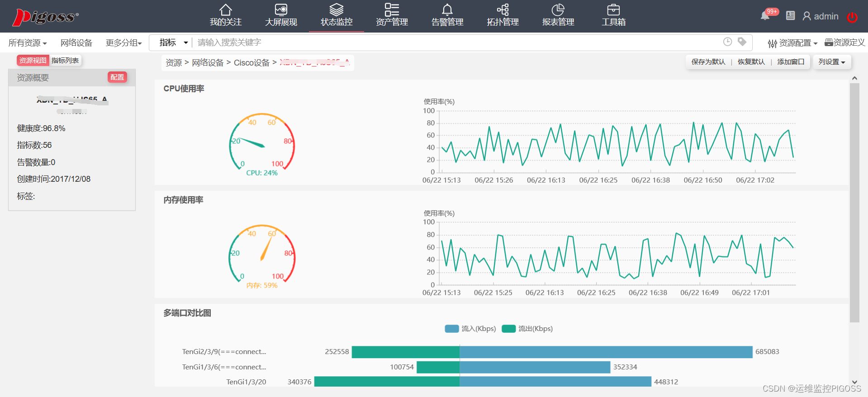Open the news list icon beside admin
The height and width of the screenshot is (397, 868).
790,16
